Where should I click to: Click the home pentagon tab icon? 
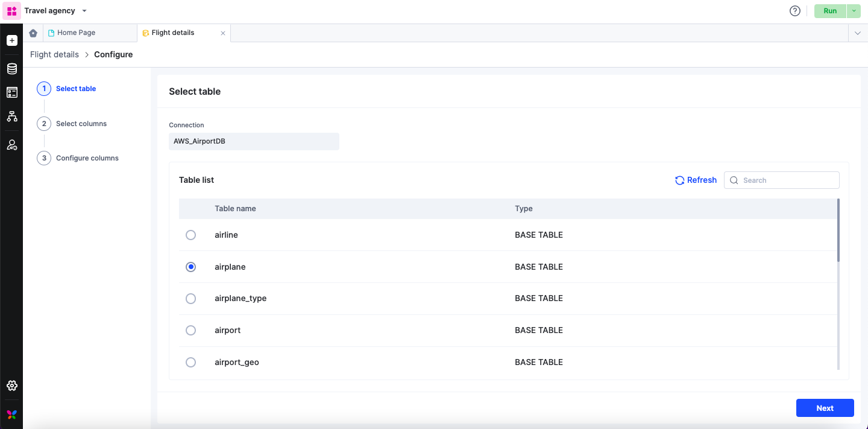33,33
